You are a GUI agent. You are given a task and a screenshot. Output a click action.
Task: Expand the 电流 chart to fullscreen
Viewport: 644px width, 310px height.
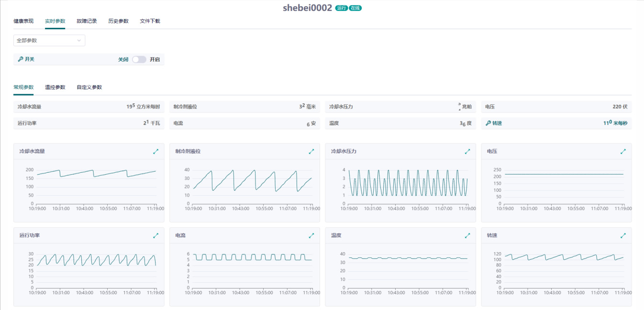point(311,235)
